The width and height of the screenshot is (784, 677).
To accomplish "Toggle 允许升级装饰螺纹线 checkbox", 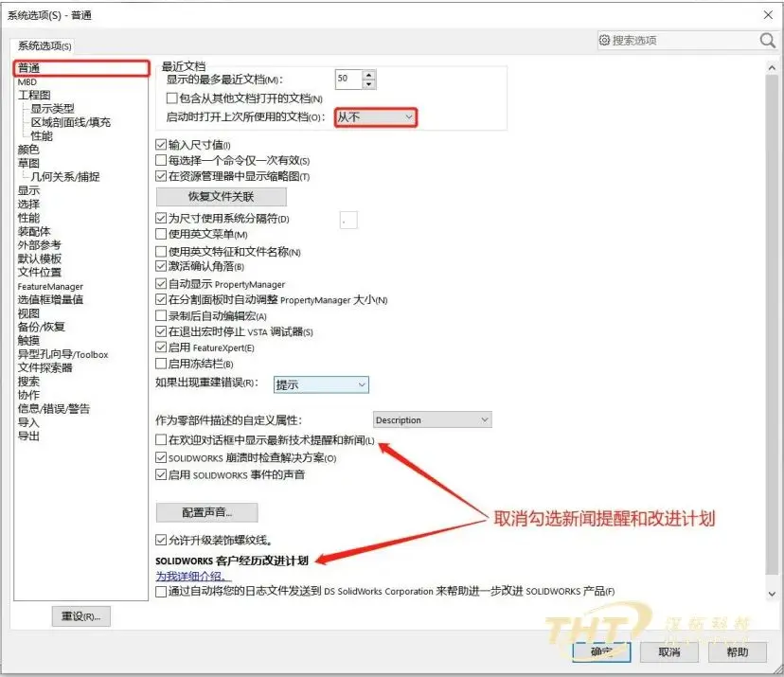I will [x=161, y=540].
